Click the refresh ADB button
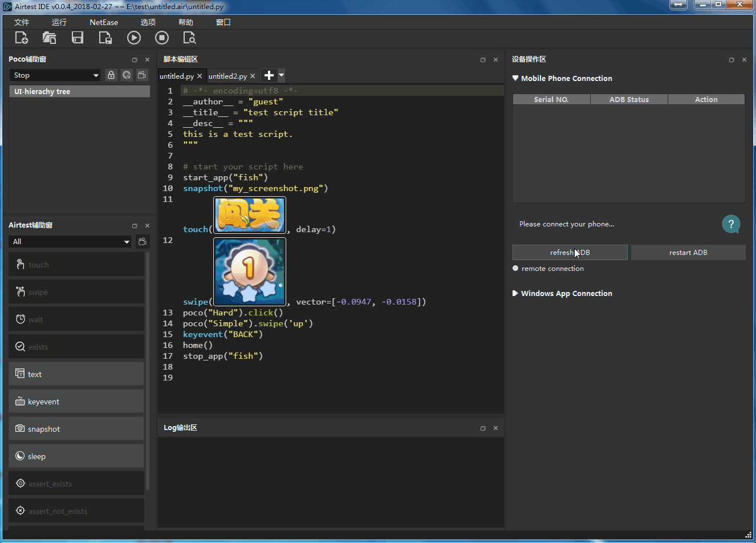This screenshot has width=756, height=543. click(x=570, y=252)
